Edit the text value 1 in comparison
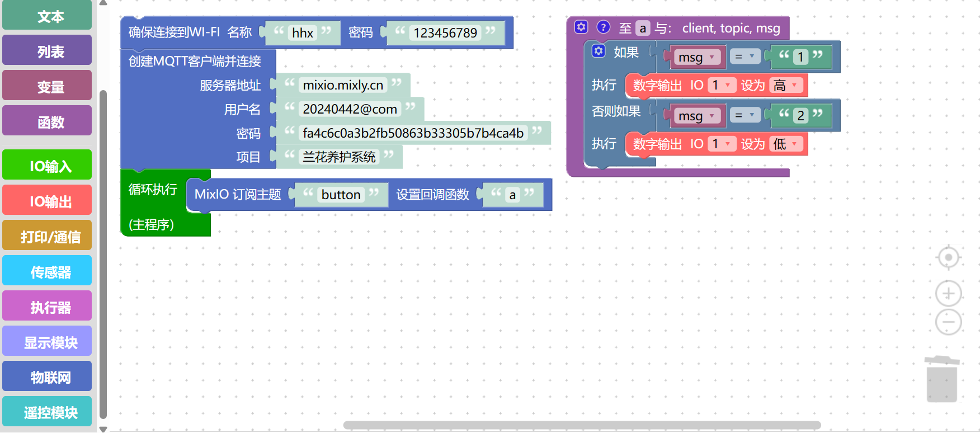 point(800,57)
